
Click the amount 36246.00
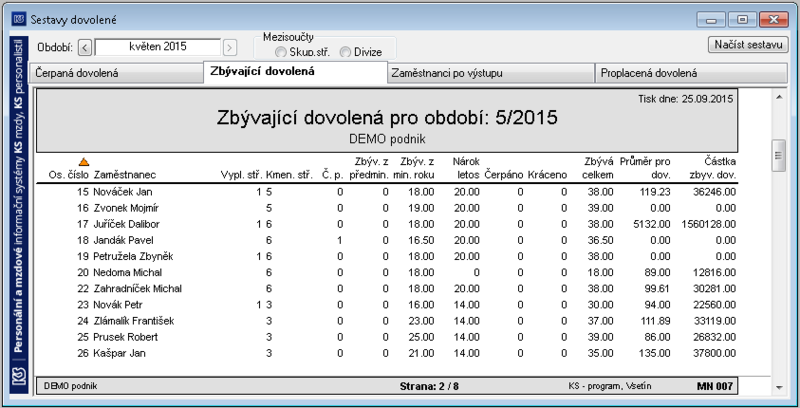[714, 192]
